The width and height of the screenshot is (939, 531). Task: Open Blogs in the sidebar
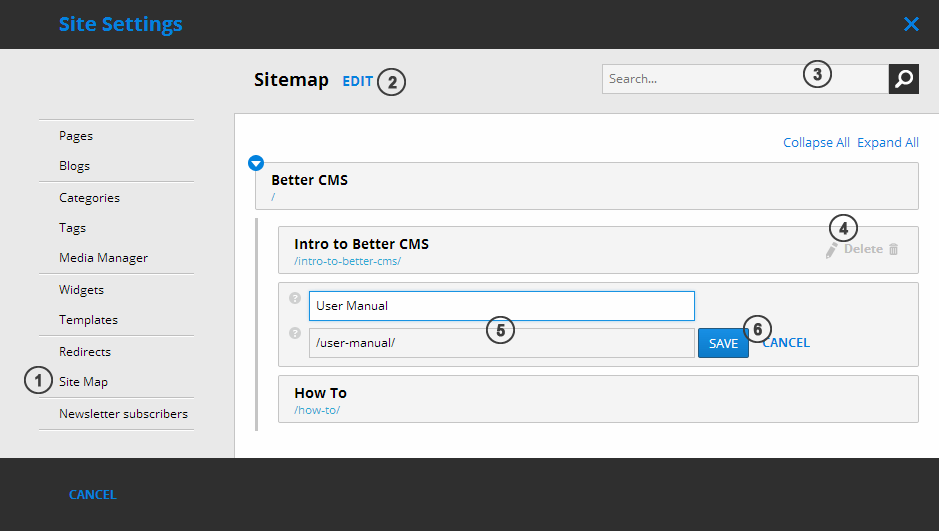pos(74,166)
